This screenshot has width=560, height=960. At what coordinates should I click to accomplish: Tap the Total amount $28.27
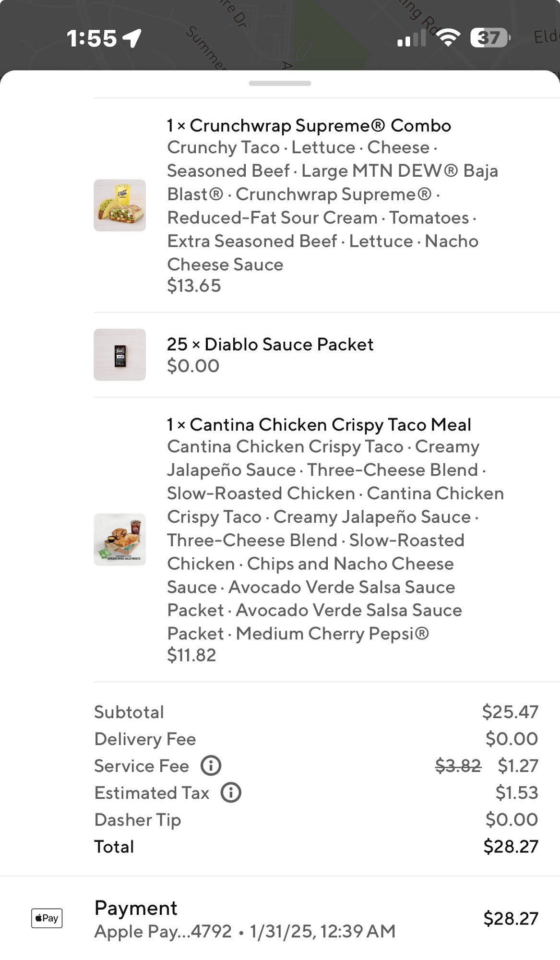click(511, 846)
